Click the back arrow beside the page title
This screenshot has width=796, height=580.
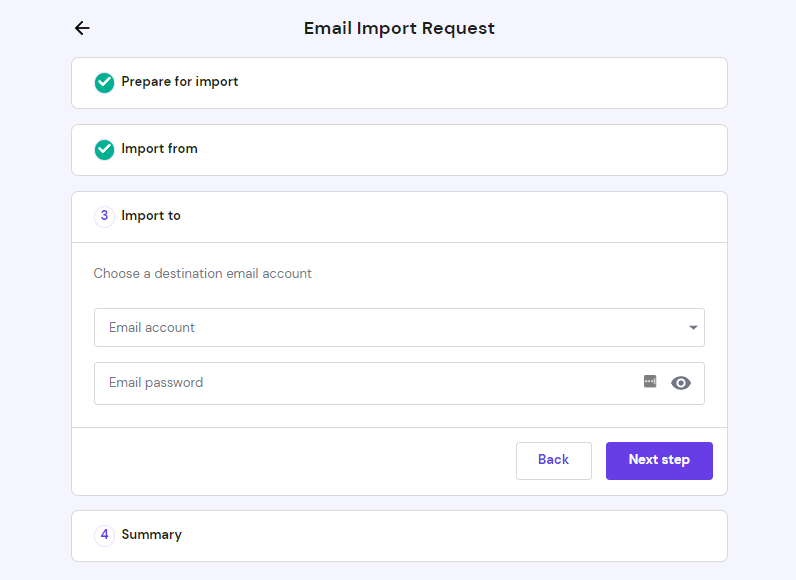point(82,28)
